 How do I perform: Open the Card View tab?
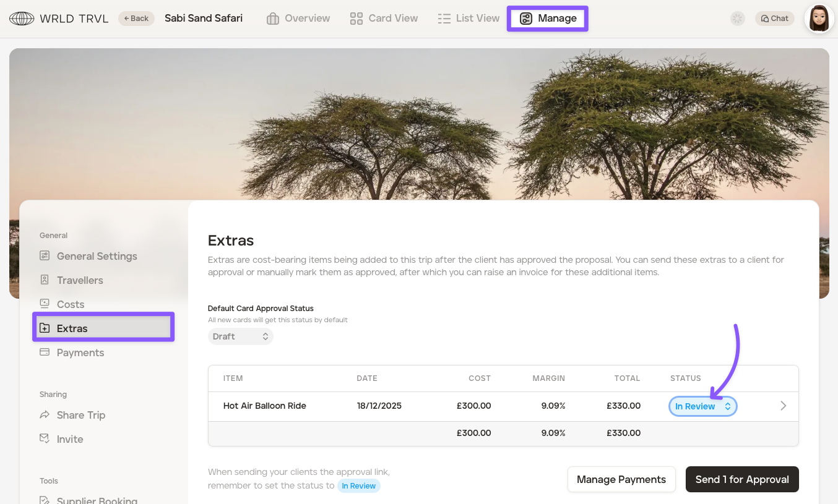tap(384, 19)
